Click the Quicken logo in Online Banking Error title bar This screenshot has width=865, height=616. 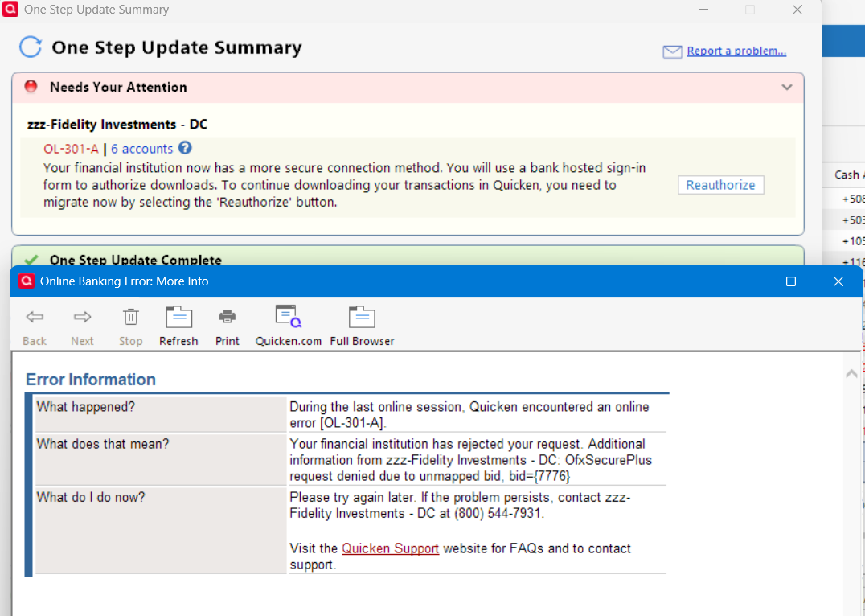tap(26, 281)
